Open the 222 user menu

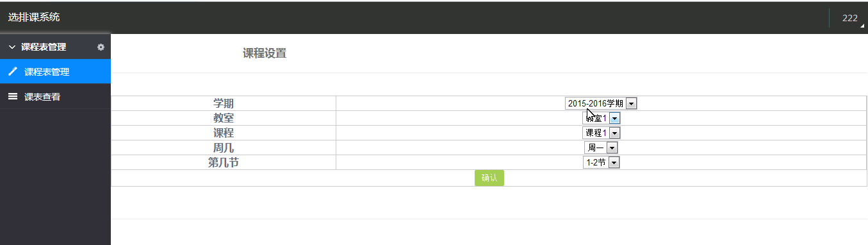tap(849, 18)
